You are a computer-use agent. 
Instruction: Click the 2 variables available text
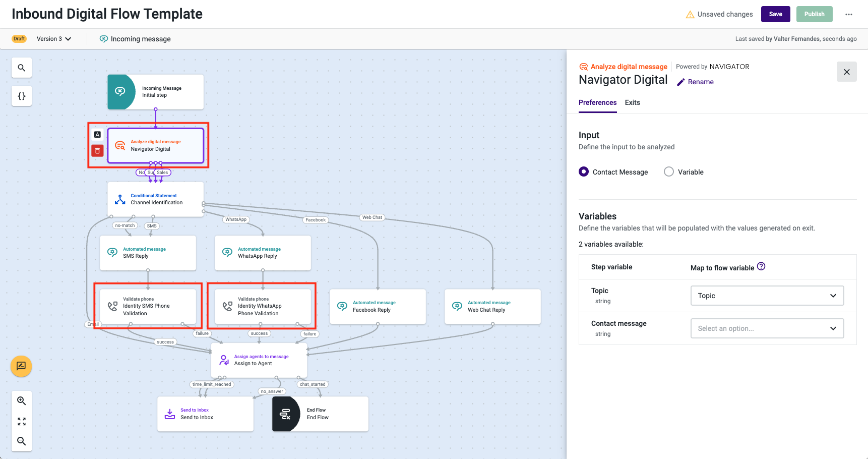[611, 244]
